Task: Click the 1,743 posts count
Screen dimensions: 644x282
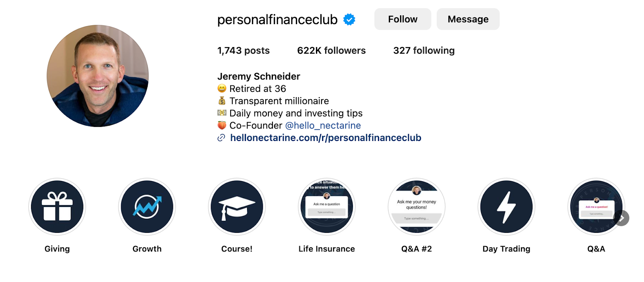Action: 243,50
